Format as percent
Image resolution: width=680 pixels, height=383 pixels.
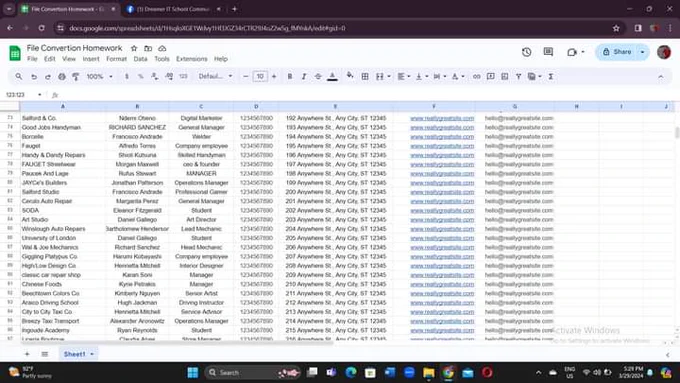(141, 76)
